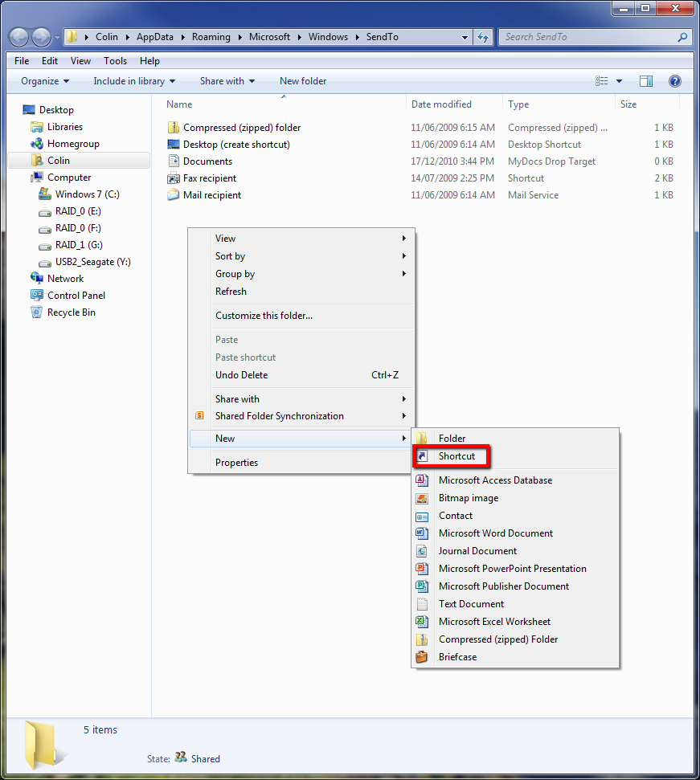Viewport: 700px width, 780px height.
Task: Open the Tools menu
Action: point(116,61)
